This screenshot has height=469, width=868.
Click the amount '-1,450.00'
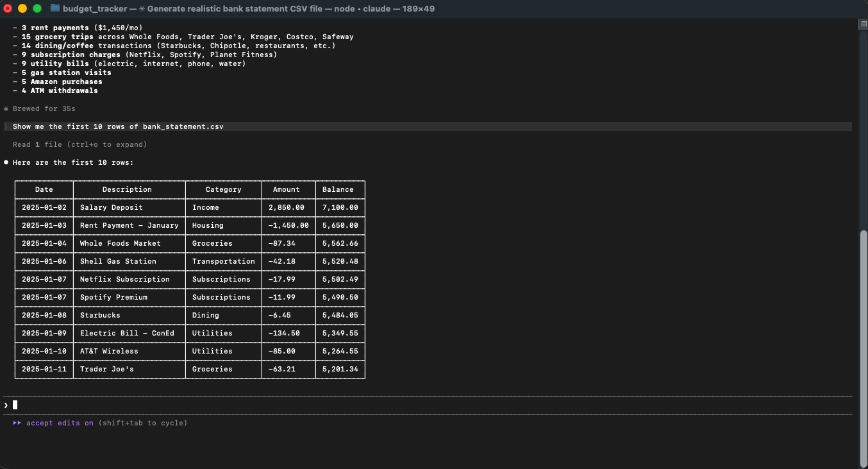[x=288, y=225]
